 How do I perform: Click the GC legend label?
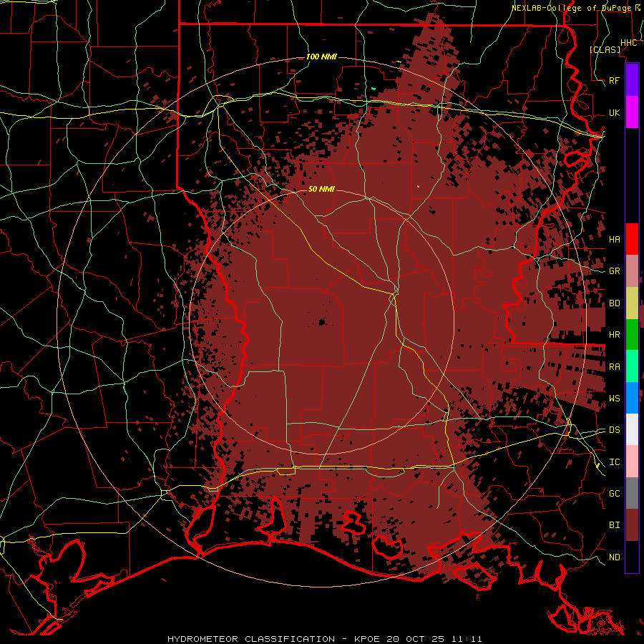614,493
